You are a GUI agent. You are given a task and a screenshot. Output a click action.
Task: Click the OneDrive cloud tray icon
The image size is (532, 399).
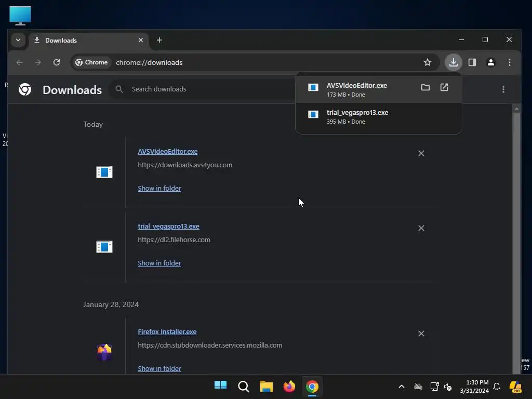418,387
